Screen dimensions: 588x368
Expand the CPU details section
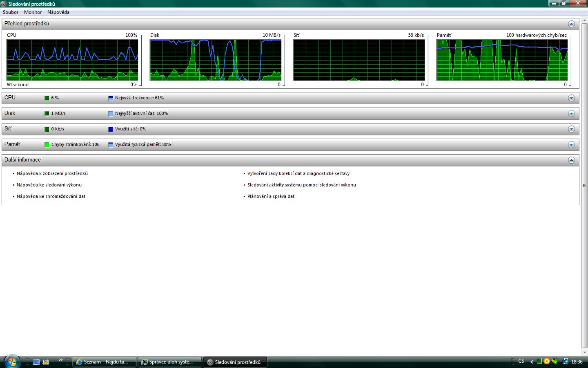coord(571,98)
